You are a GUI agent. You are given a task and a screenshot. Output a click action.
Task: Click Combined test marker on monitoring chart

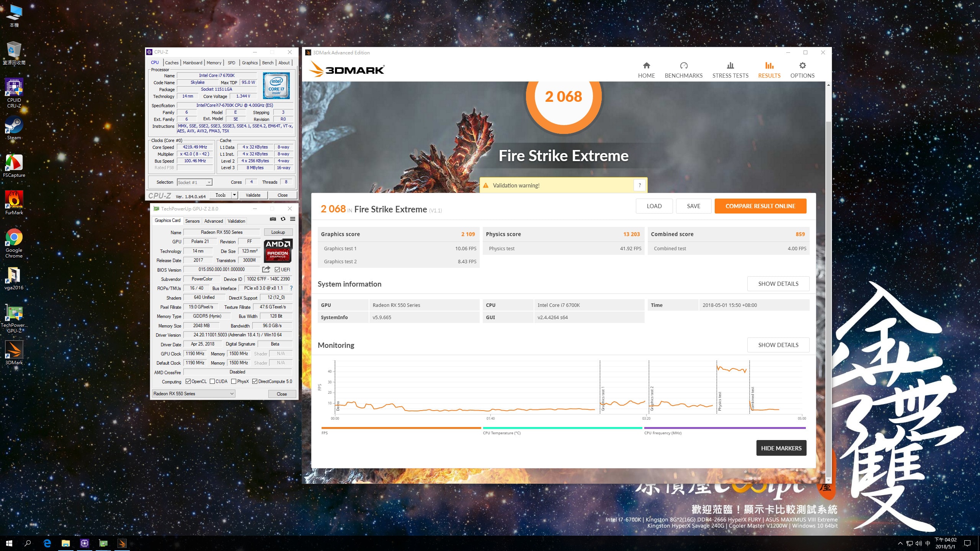[752, 398]
